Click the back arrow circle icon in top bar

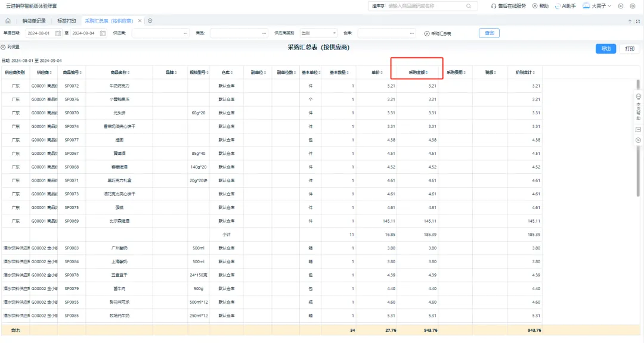pos(621,6)
